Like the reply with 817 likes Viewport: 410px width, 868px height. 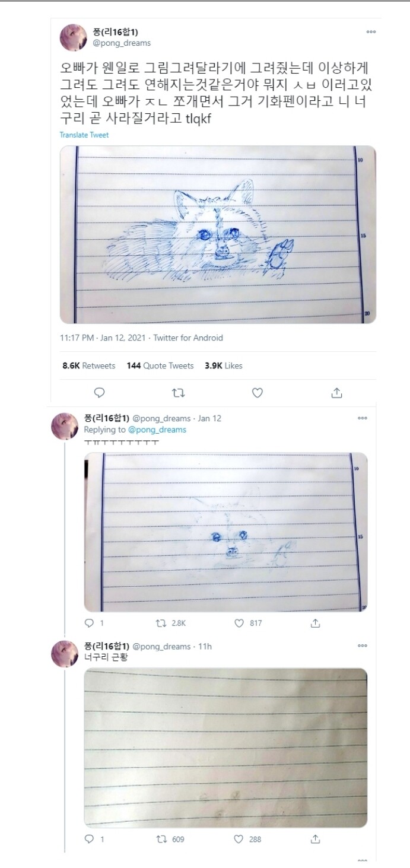[239, 624]
